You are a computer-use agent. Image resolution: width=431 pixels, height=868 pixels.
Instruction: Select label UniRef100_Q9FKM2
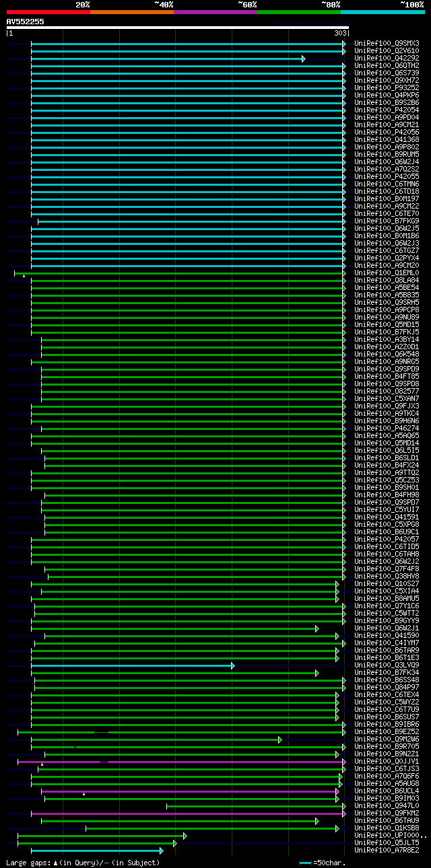(x=387, y=813)
